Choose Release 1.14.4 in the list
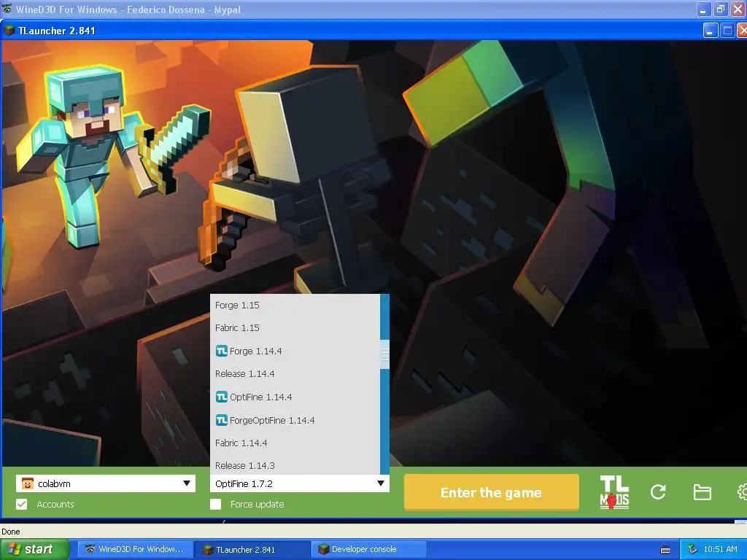Image resolution: width=747 pixels, height=560 pixels. [x=295, y=374]
